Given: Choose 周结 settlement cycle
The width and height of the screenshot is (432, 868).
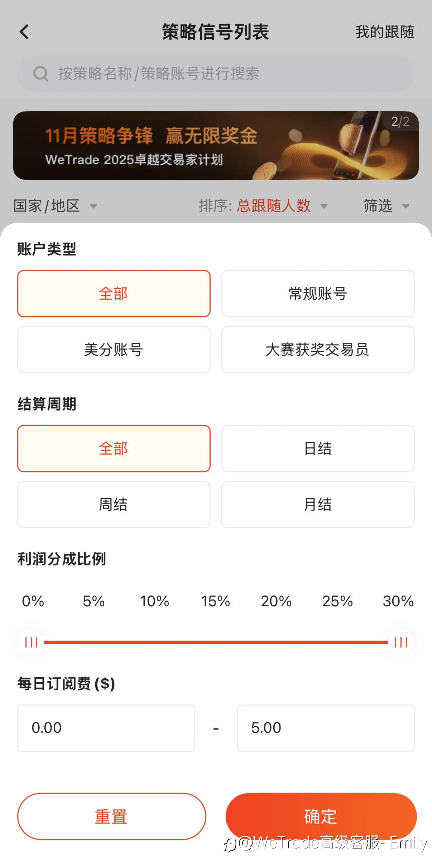Looking at the screenshot, I should [114, 504].
